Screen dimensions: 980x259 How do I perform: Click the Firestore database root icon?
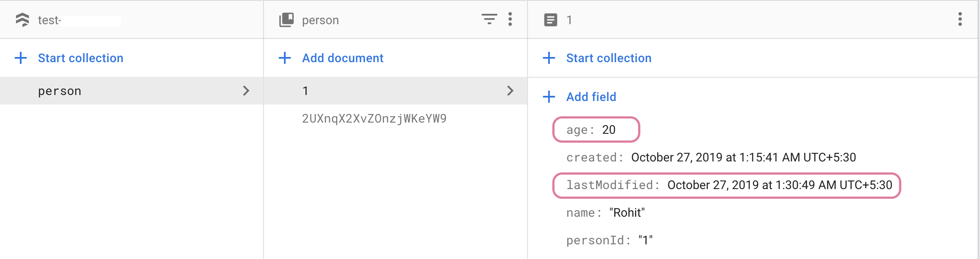pos(22,20)
